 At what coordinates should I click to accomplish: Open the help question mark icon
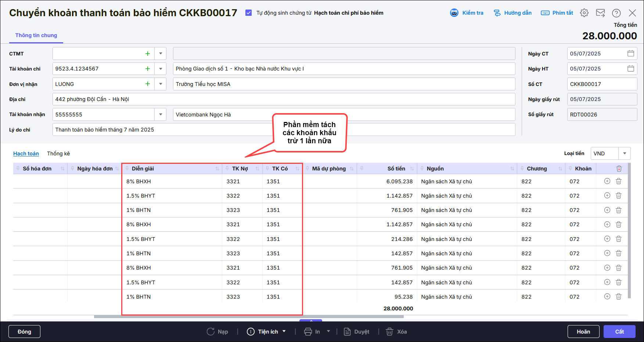point(616,13)
